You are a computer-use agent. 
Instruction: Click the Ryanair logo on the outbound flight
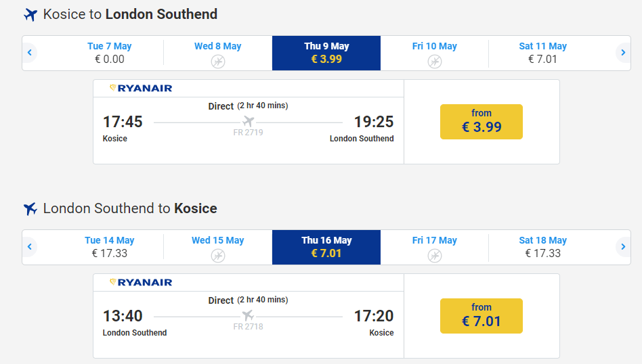point(141,88)
